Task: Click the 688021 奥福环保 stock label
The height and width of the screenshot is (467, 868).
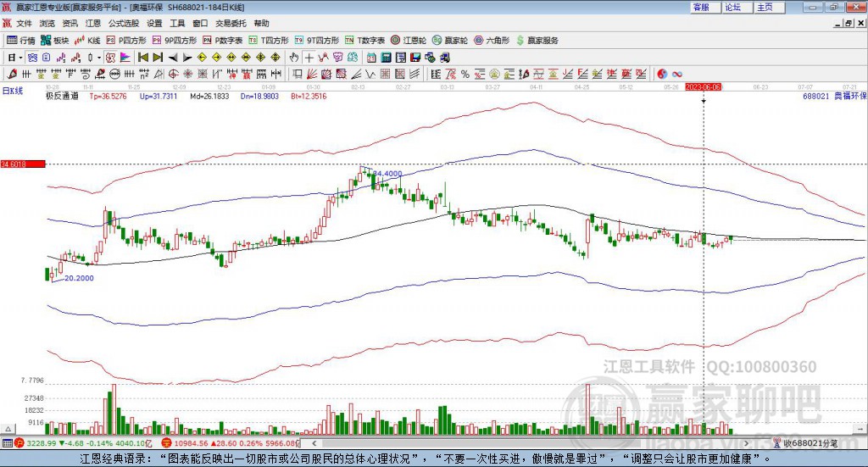Action: [835, 97]
